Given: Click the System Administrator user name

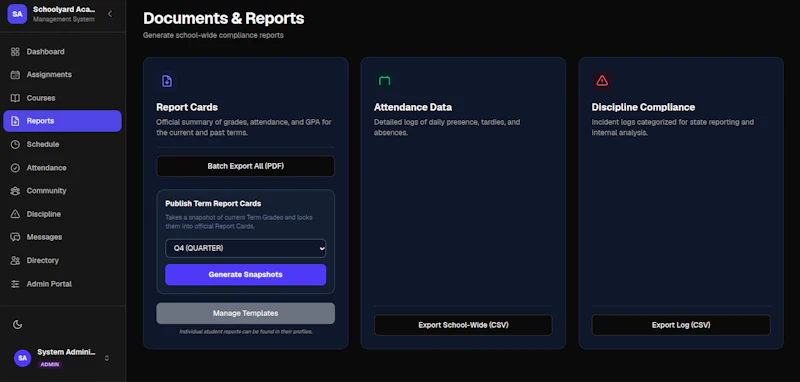Looking at the screenshot, I should (x=66, y=352).
